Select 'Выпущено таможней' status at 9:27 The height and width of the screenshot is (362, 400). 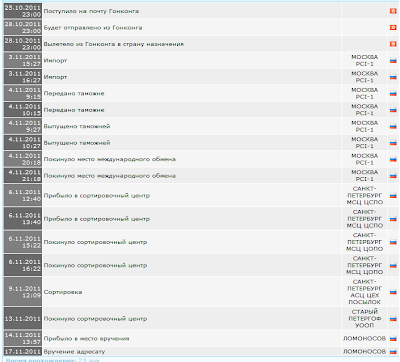[77, 126]
